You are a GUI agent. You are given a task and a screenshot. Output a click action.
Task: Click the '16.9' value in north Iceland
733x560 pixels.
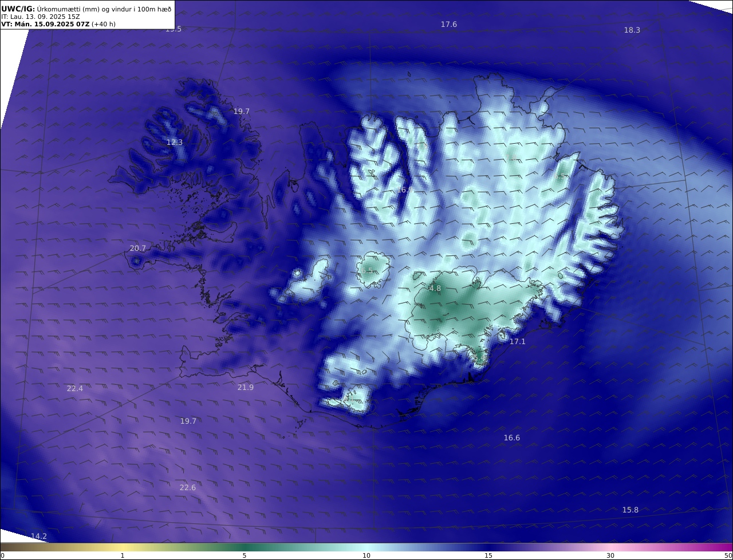[x=405, y=190]
